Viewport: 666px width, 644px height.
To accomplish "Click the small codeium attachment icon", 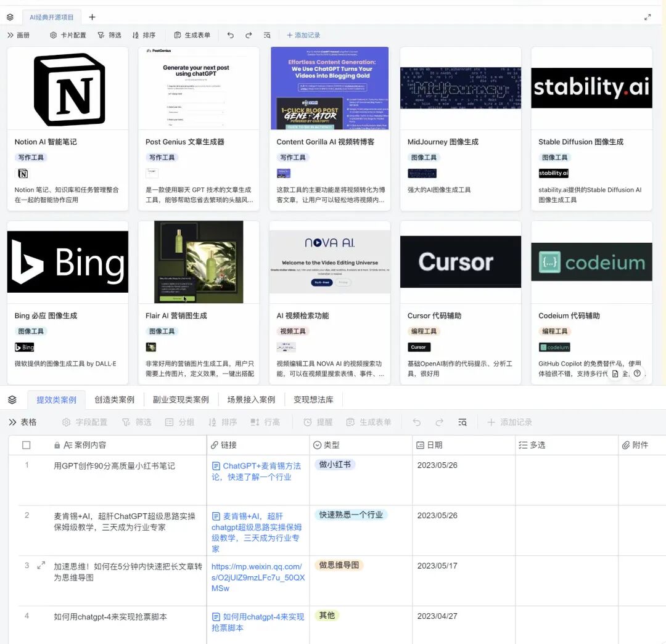I will 554,347.
